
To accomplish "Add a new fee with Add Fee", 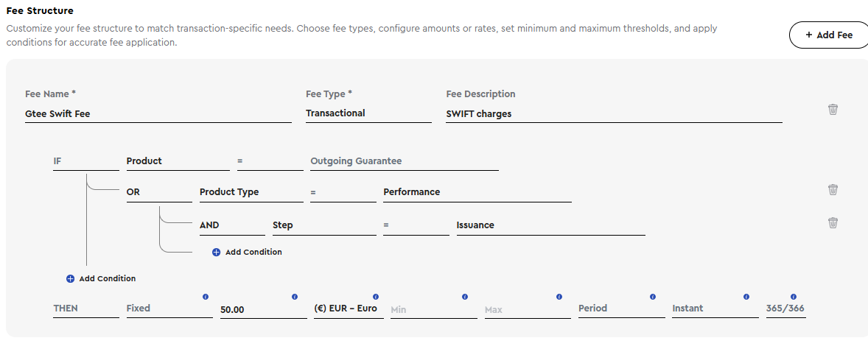I will (x=829, y=35).
